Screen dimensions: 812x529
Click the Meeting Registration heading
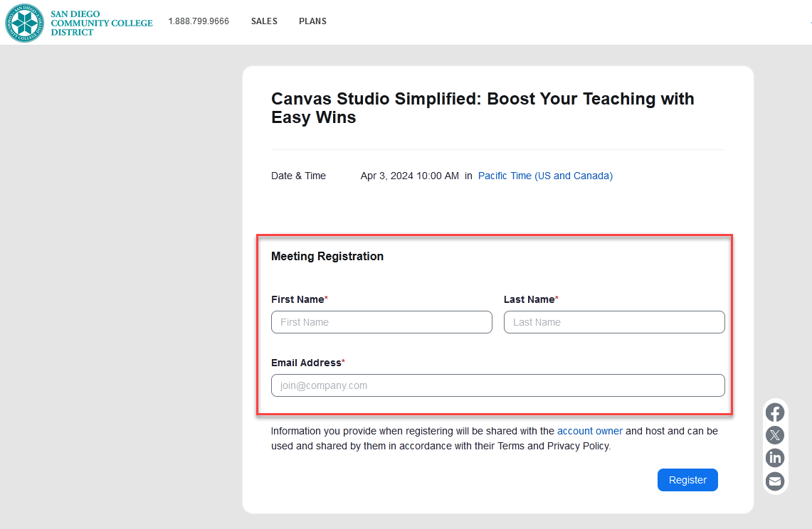pos(327,256)
